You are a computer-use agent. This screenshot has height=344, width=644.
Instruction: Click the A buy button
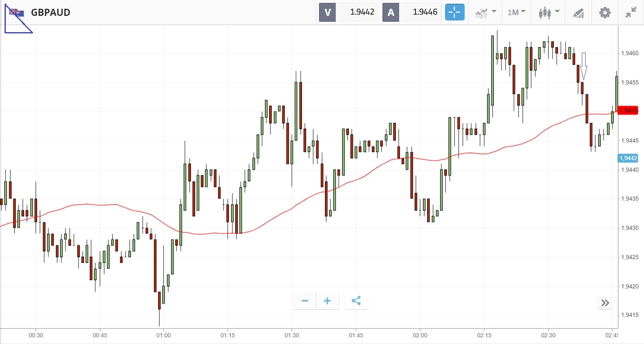[391, 12]
